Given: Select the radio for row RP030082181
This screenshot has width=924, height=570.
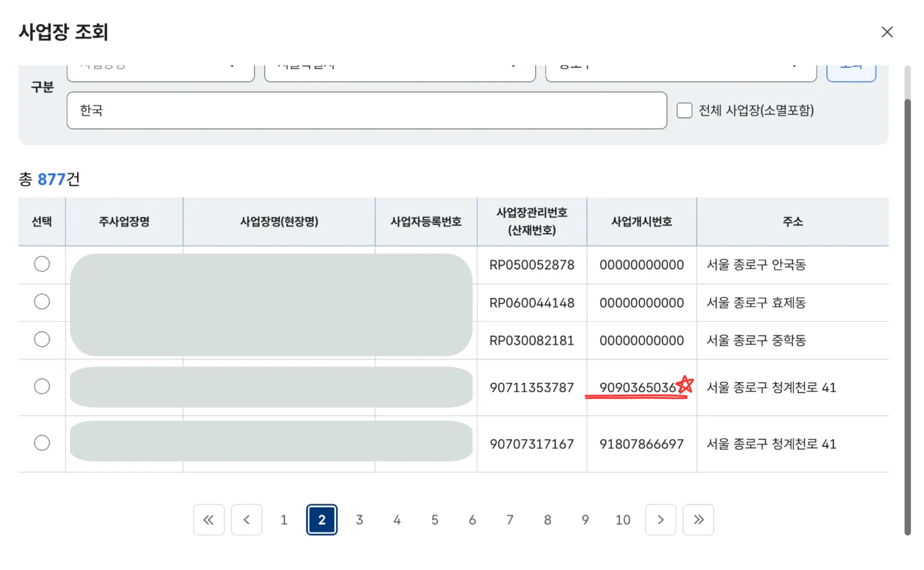Looking at the screenshot, I should [42, 340].
